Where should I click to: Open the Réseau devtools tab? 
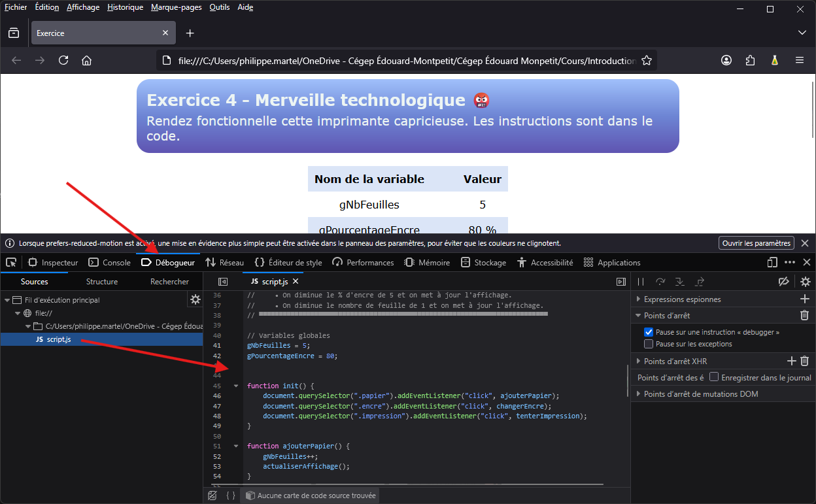click(x=224, y=262)
